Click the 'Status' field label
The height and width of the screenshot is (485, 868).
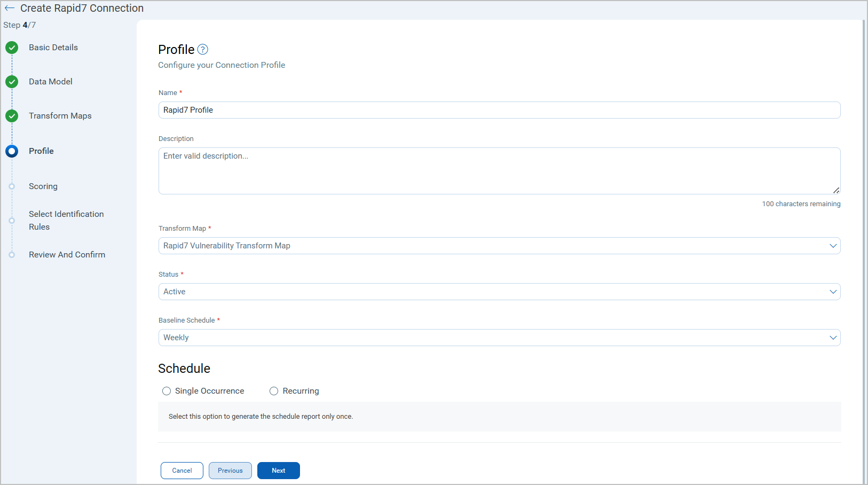[x=168, y=275]
